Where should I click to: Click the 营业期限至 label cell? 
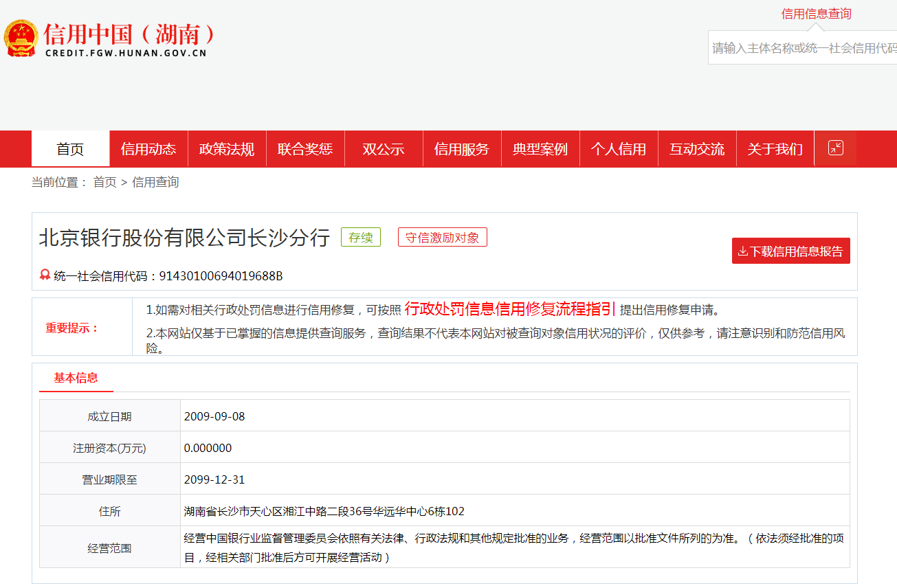(110, 479)
